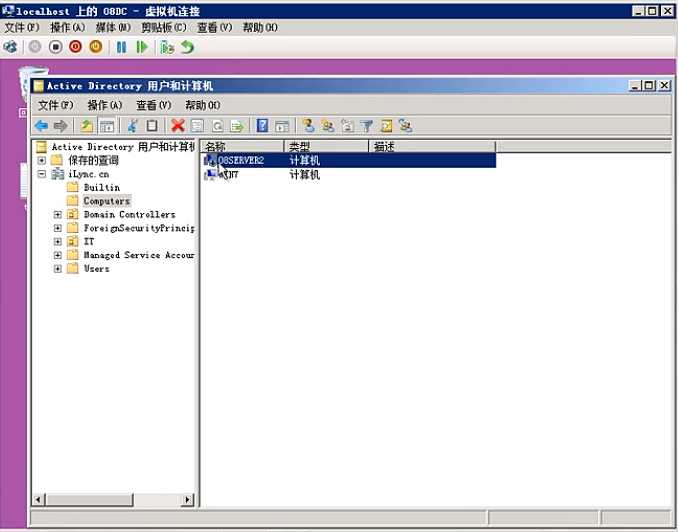This screenshot has width=678, height=532.
Task: Toggle the console tree pane icon
Action: (x=107, y=126)
